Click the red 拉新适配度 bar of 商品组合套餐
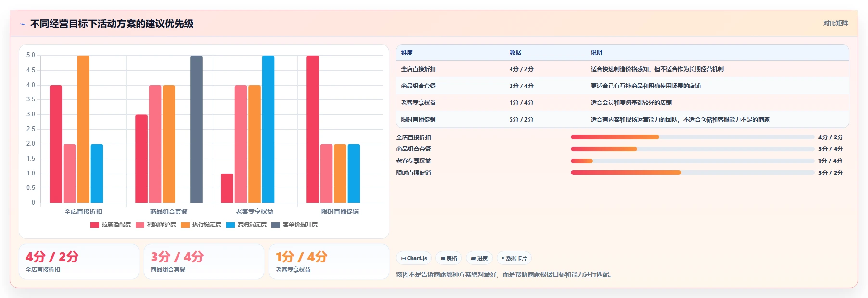 coord(141,159)
